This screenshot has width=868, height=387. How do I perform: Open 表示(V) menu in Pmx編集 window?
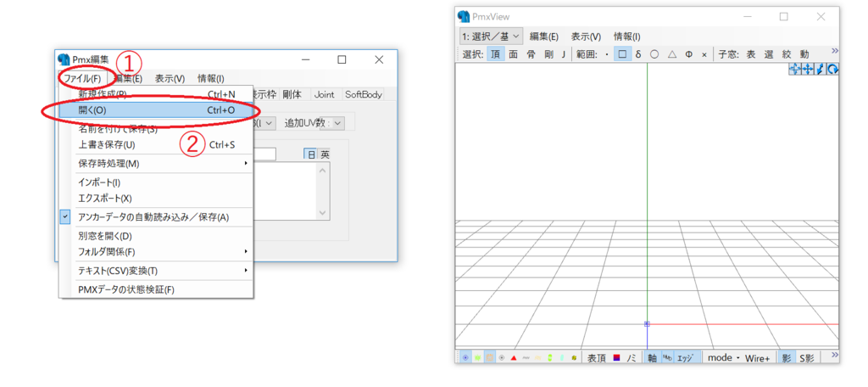[x=170, y=79]
